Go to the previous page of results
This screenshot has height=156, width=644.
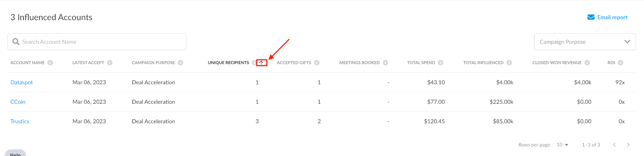tap(614, 145)
